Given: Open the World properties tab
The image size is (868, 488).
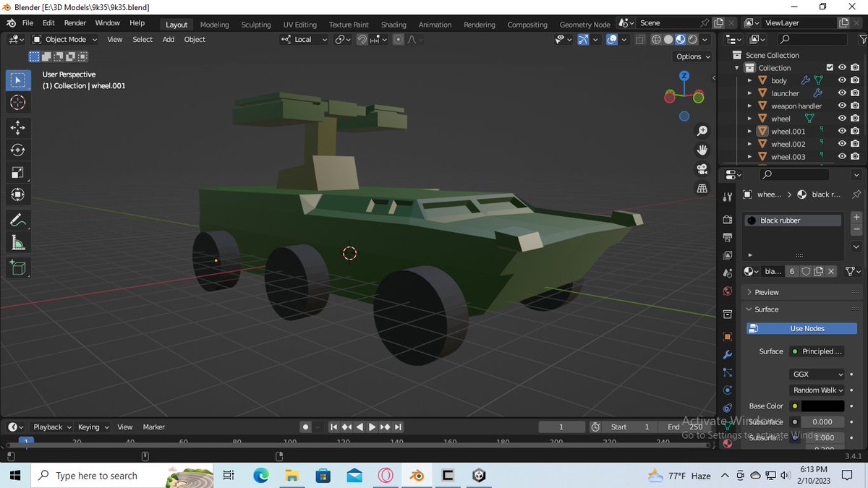Looking at the screenshot, I should coord(728,291).
